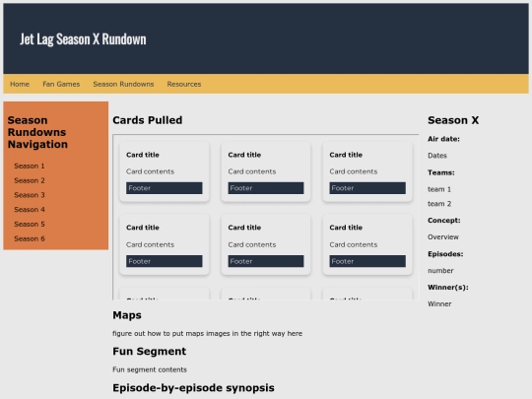Click the Episode-by-episode synopsis heading
The height and width of the screenshot is (399, 532).
click(x=193, y=388)
